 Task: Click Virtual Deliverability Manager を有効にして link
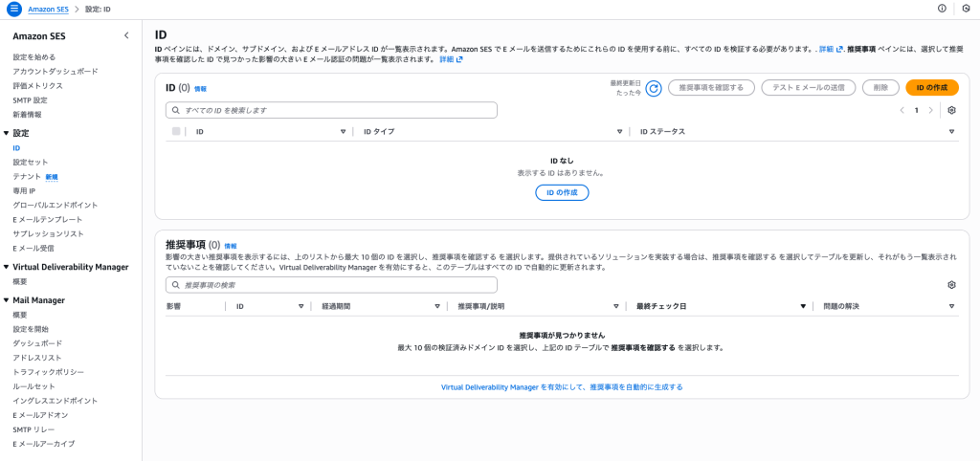point(562,387)
